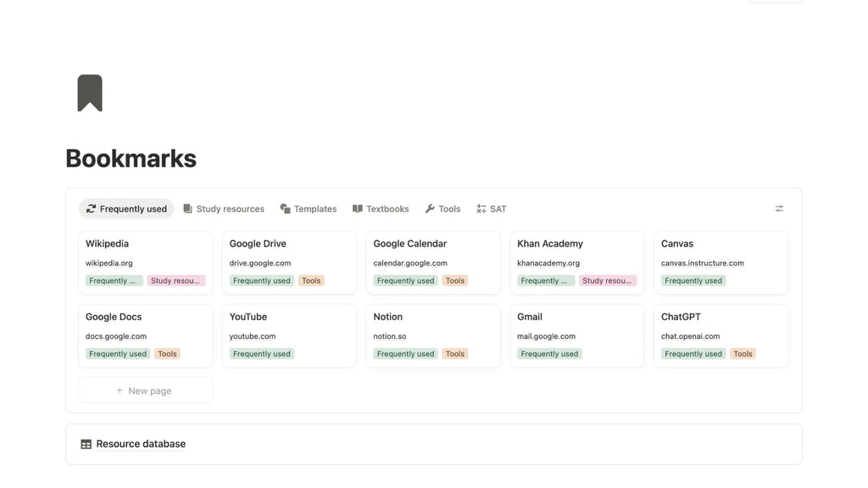868x488 pixels.
Task: Open the YouTube card title
Action: pos(248,317)
